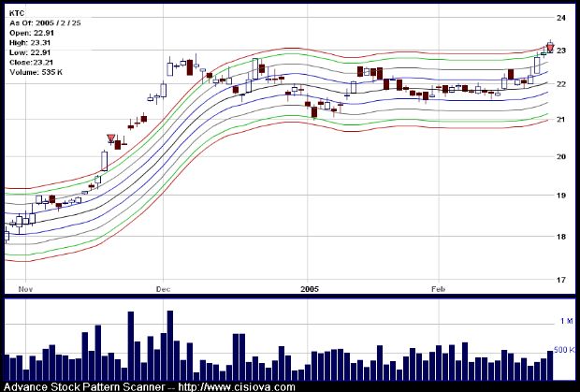Screen dimensions: 580x392
Task: Click the Dec date axis label
Action: pos(163,289)
